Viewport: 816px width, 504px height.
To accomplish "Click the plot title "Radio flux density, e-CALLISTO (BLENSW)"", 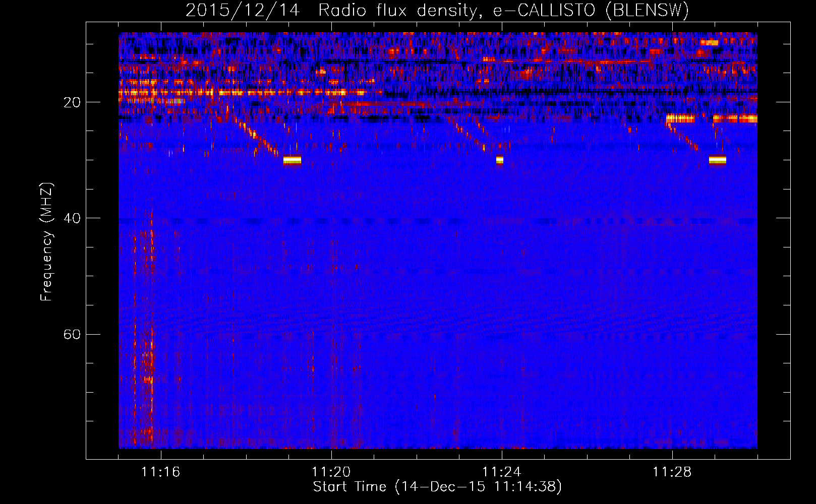I will point(503,10).
